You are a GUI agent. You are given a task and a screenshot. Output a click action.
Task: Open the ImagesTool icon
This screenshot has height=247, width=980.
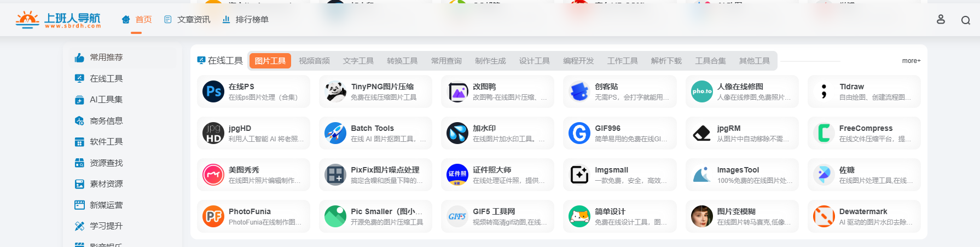click(x=702, y=175)
